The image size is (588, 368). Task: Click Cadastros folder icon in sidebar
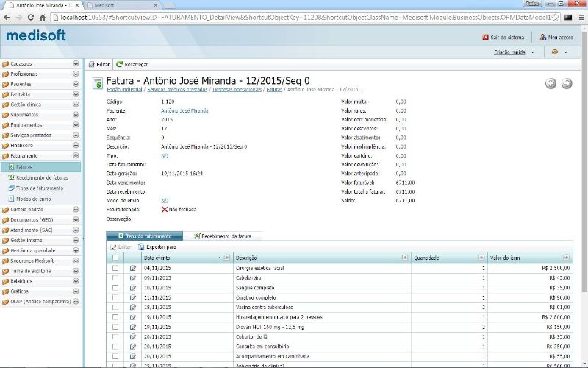click(x=5, y=64)
